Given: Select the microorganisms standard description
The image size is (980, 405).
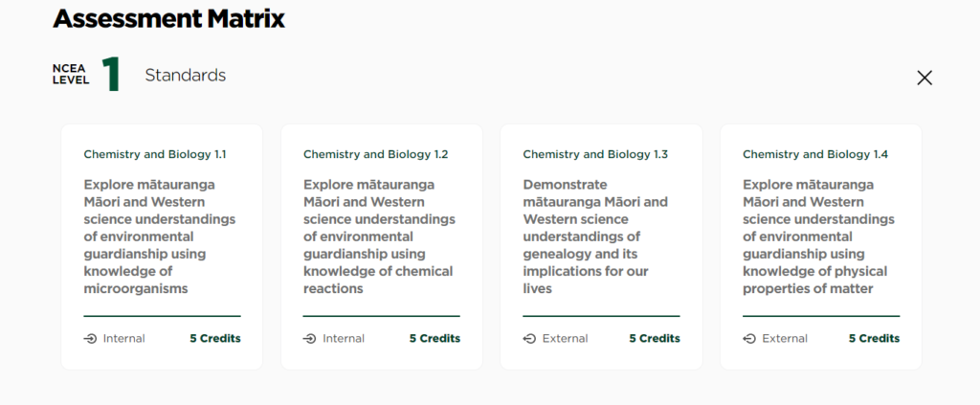Looking at the screenshot, I should point(159,236).
